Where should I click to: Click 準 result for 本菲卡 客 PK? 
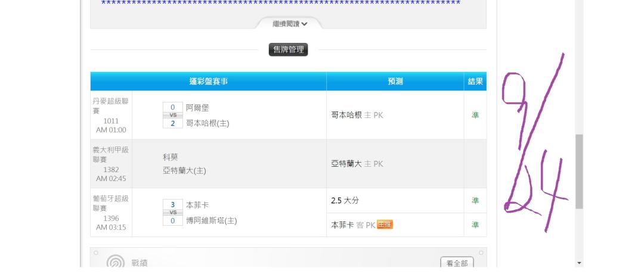point(475,225)
